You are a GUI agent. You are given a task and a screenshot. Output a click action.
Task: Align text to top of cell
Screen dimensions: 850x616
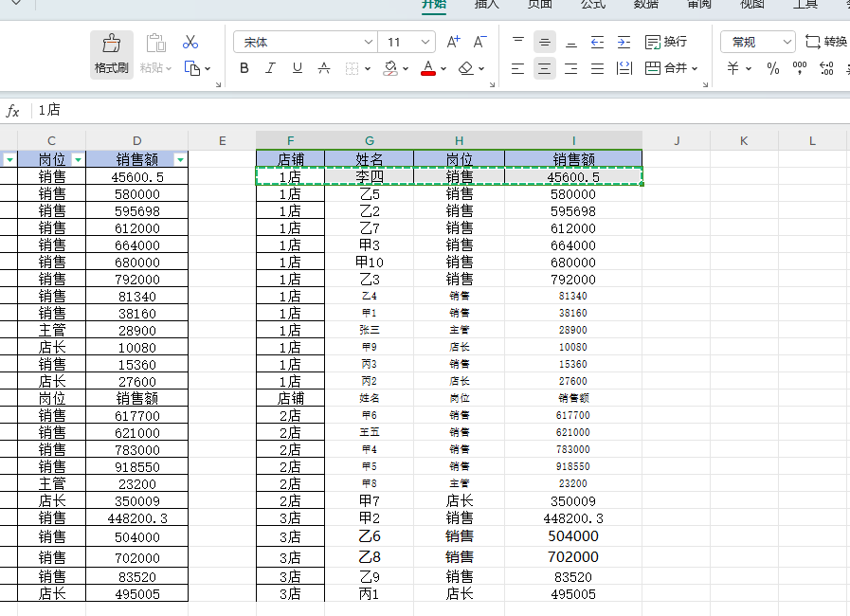point(518,43)
